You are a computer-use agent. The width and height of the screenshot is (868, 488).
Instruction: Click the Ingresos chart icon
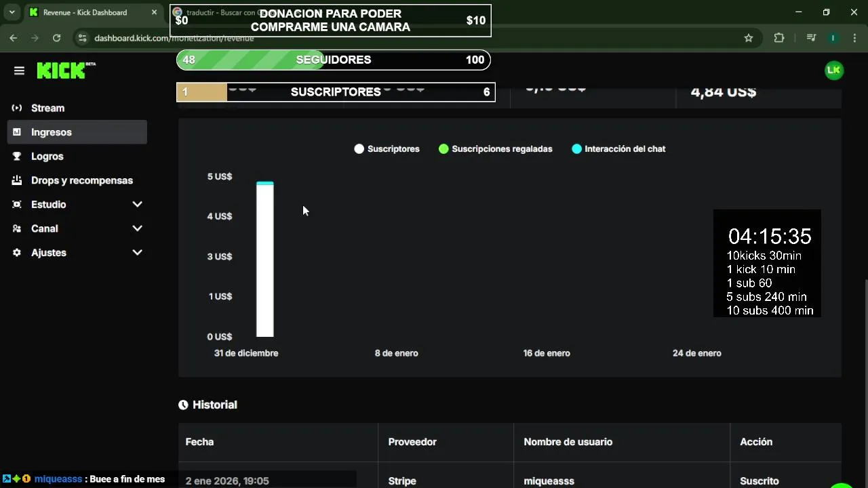tap(17, 132)
